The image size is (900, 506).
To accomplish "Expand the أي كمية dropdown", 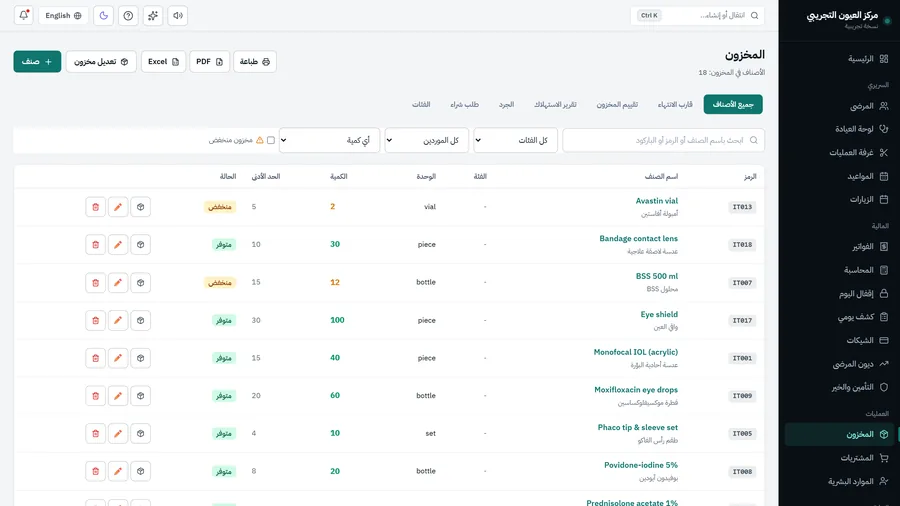I will pos(329,140).
